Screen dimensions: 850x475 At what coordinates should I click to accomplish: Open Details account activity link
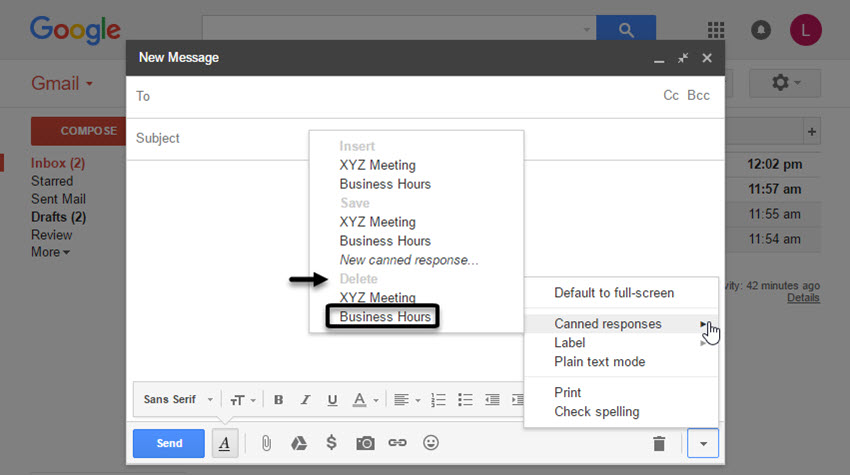803,298
